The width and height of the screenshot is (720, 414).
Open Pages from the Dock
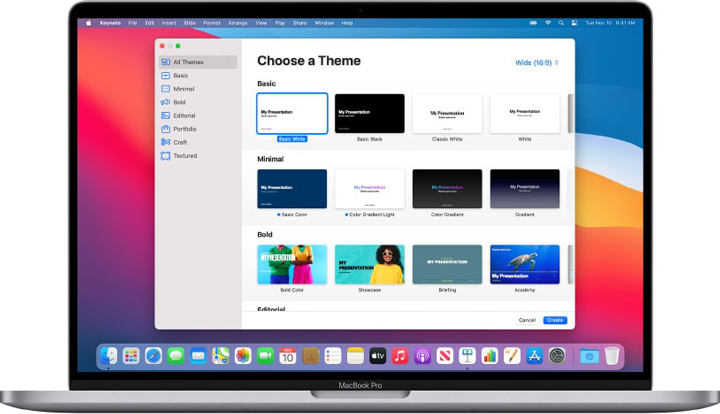coord(512,356)
